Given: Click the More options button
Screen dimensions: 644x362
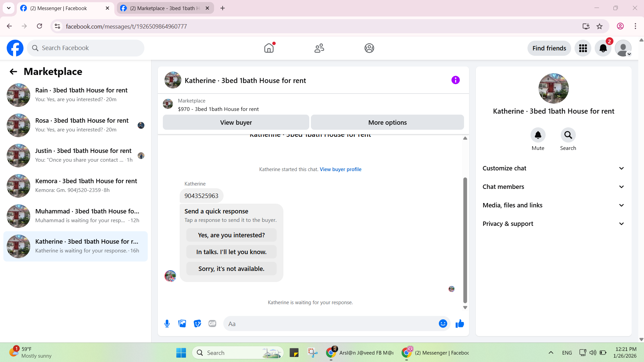Looking at the screenshot, I should [387, 122].
